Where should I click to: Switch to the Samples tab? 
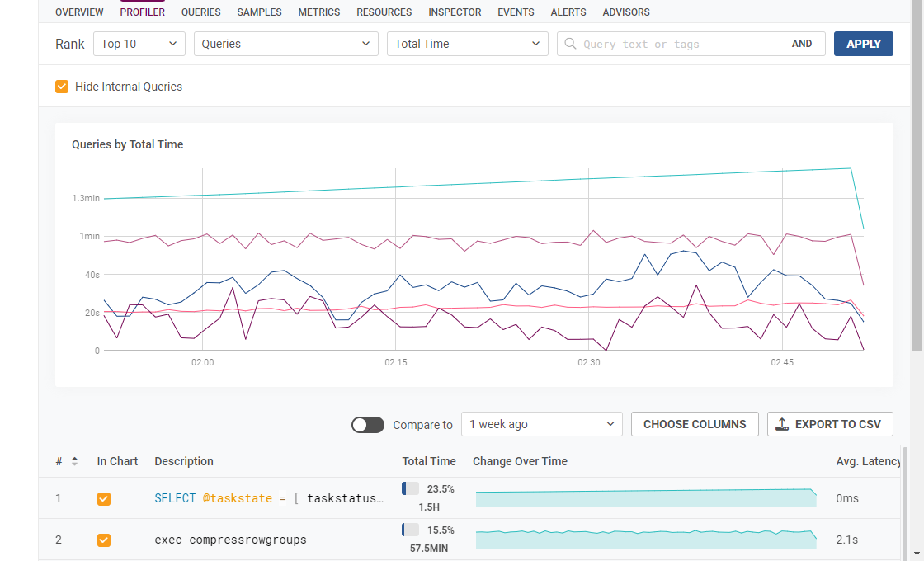[x=259, y=12]
